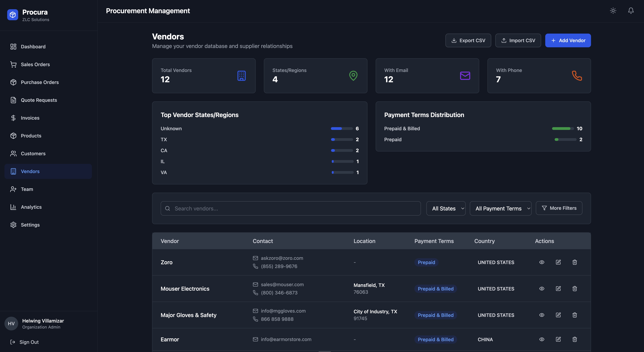The height and width of the screenshot is (352, 644).
Task: Open the All Payment Terms dropdown
Action: pyautogui.click(x=500, y=208)
